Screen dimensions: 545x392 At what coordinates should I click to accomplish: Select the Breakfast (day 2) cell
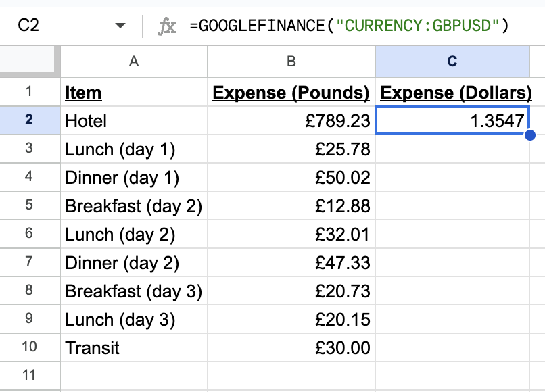click(x=134, y=205)
